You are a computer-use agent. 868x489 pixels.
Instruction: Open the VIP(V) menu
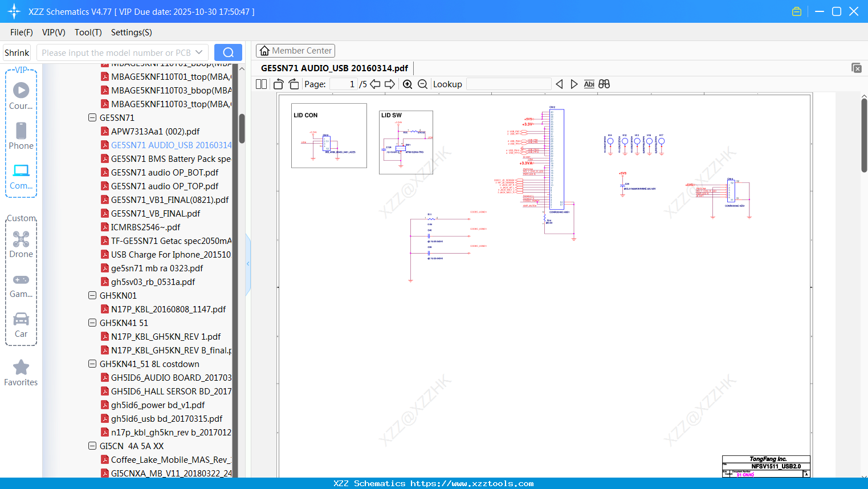point(54,32)
